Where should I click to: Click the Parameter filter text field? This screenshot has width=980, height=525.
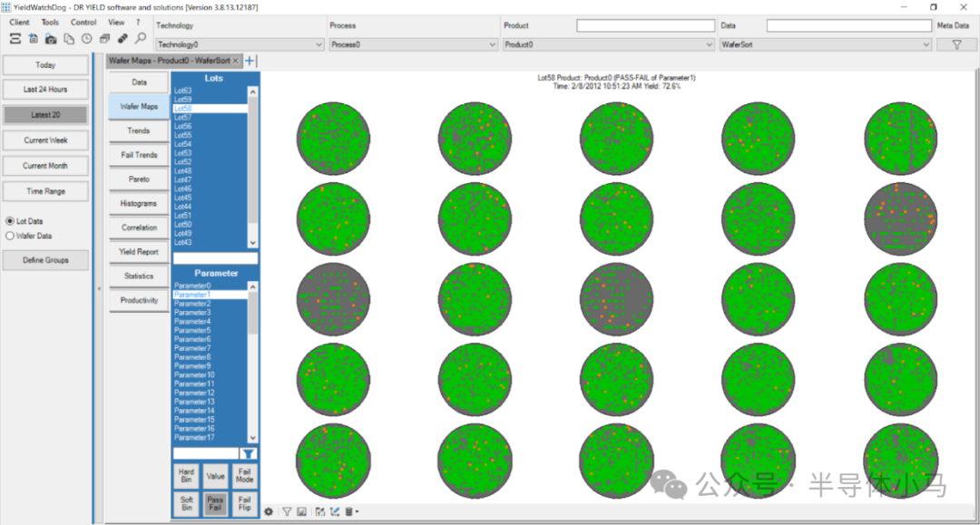pos(206,454)
